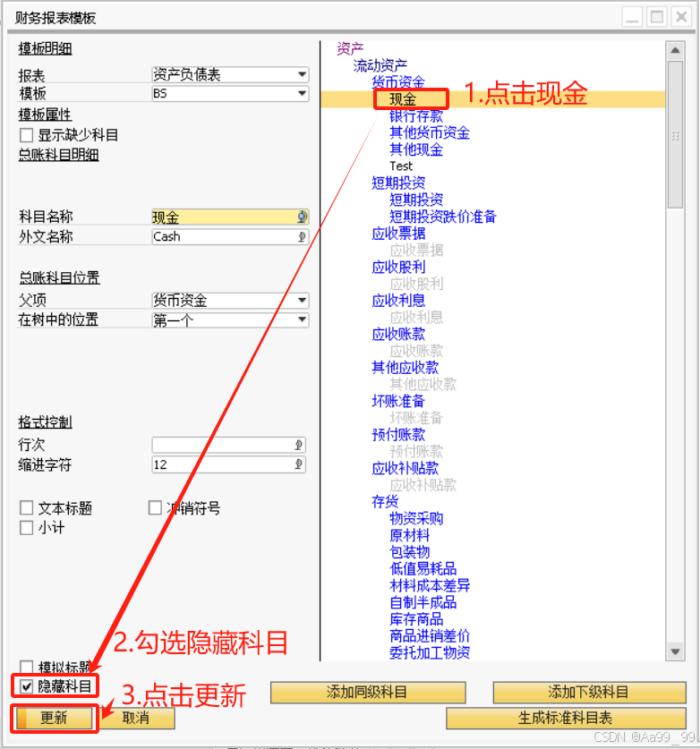700x749 pixels.
Task: Select the blue 应收票据 parent node
Action: (398, 234)
